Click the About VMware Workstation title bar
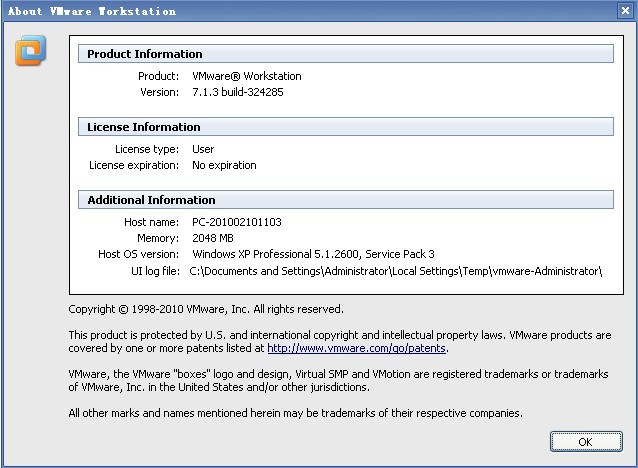638x468 pixels. (x=300, y=11)
